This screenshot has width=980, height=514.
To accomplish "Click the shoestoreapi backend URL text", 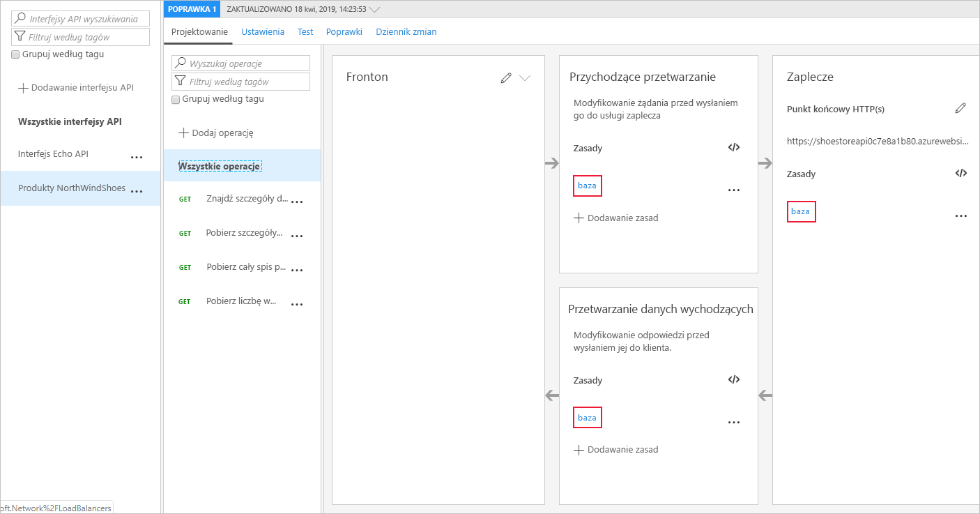I will coord(878,141).
